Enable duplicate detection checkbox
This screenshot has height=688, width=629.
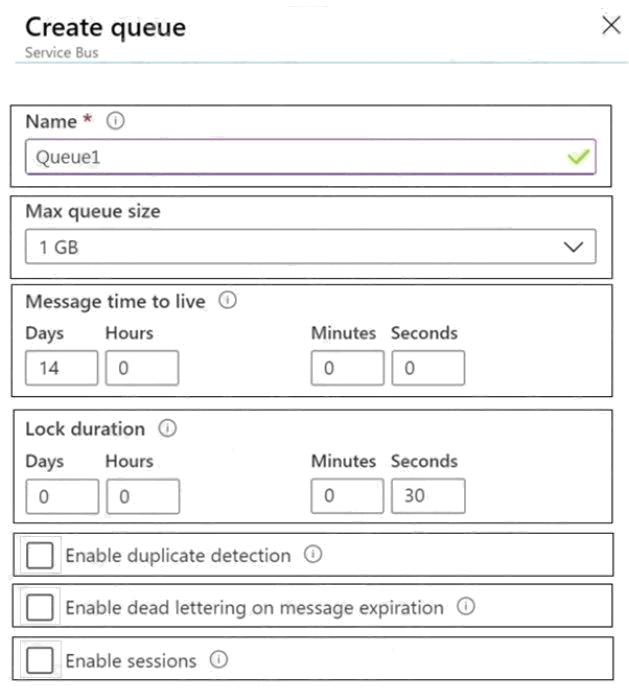[x=40, y=555]
